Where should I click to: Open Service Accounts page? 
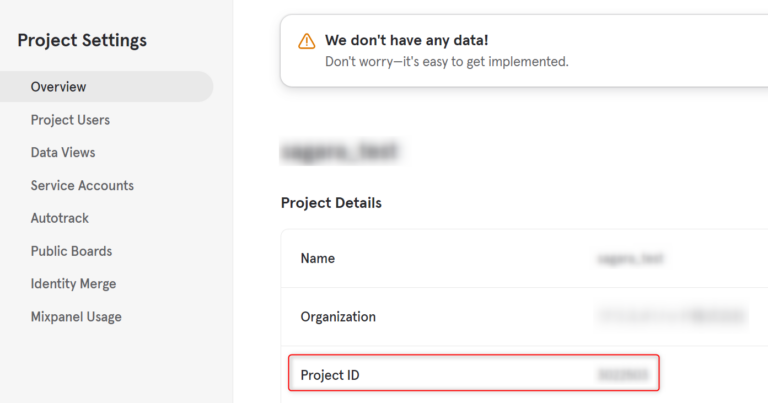coord(82,186)
